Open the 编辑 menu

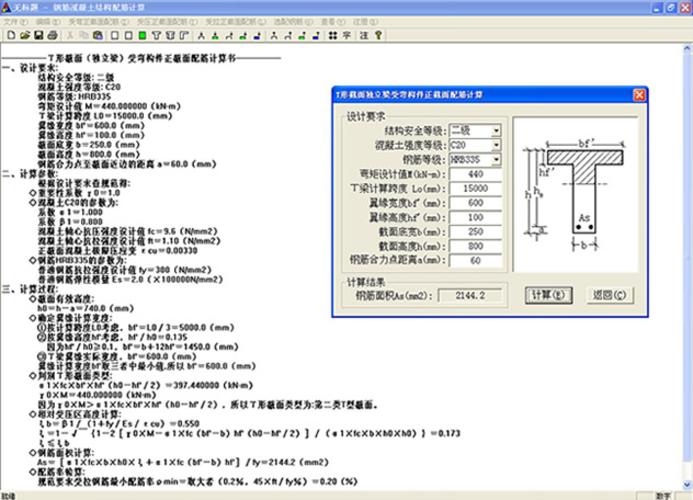[48, 22]
